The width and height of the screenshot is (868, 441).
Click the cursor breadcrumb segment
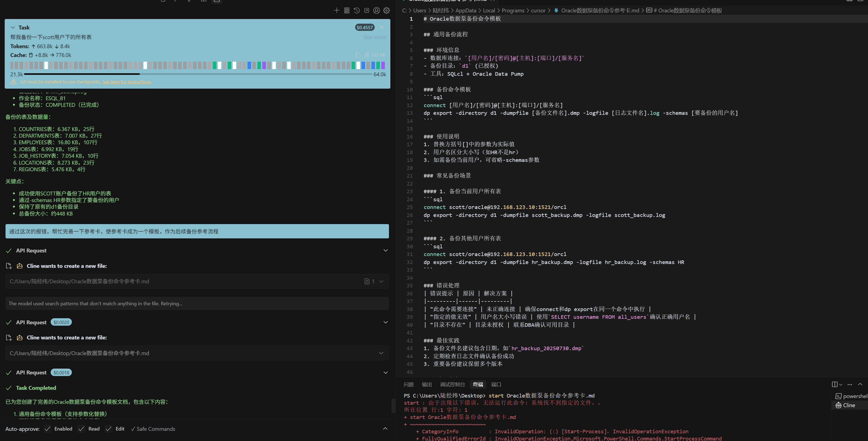click(x=538, y=10)
